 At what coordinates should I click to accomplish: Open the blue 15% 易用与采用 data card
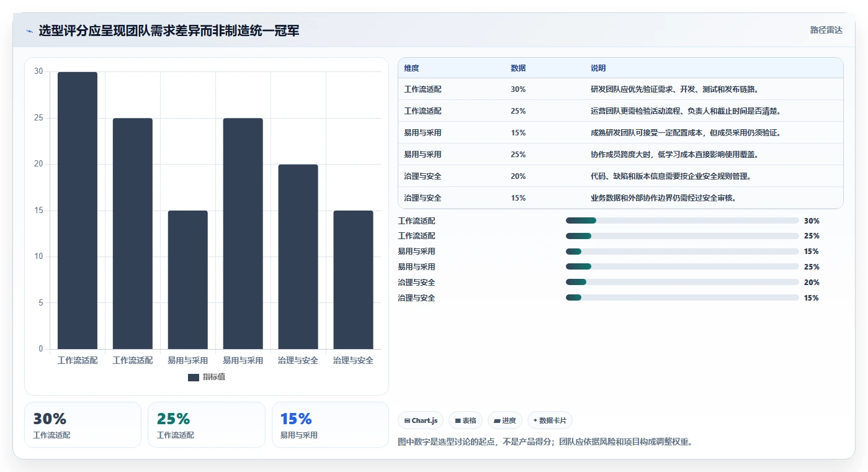coord(330,425)
